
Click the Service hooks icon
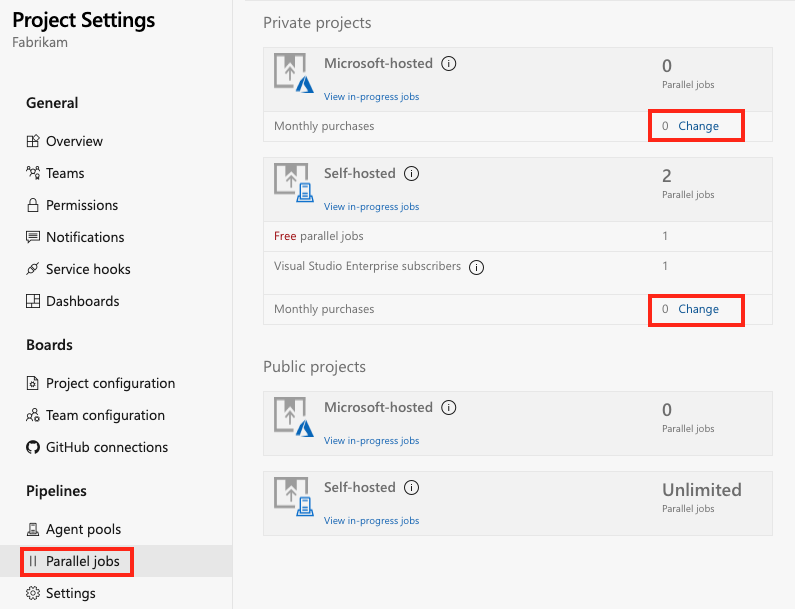tap(33, 269)
